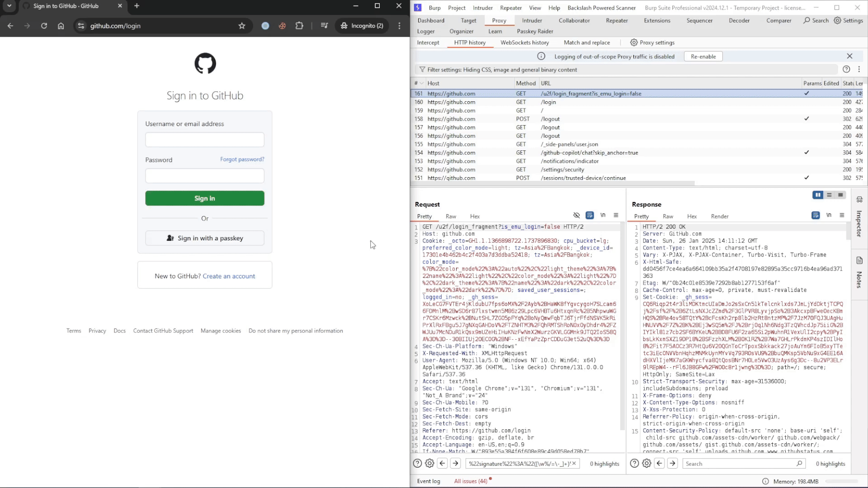Screen dimensions: 868x488
Task: Go to Chrome home page icon
Action: [61, 26]
